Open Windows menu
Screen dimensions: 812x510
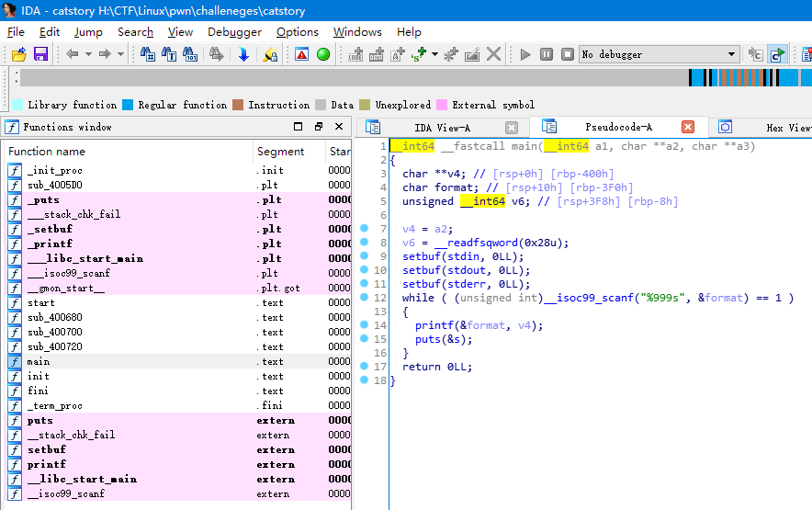pyautogui.click(x=357, y=32)
